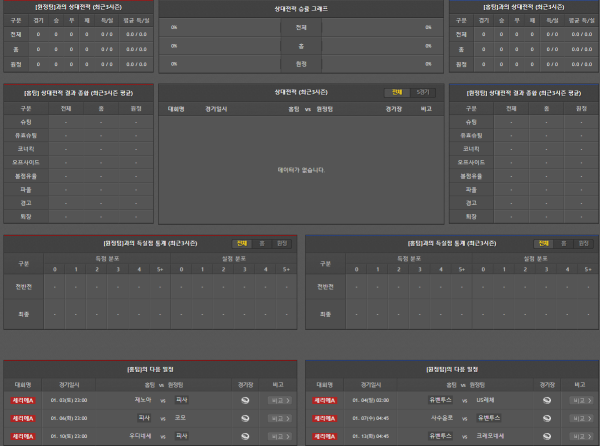Expand 비교 for 유벤투스 vs 크레모네세 match

tap(581, 436)
